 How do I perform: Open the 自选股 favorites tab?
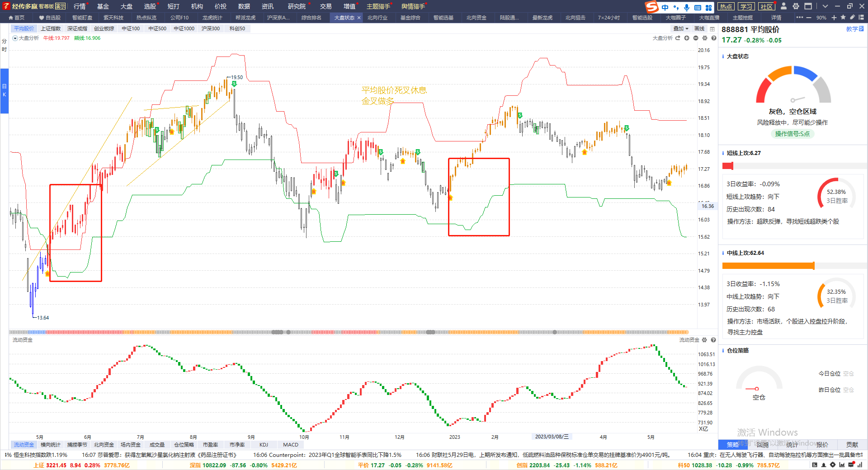coord(50,18)
